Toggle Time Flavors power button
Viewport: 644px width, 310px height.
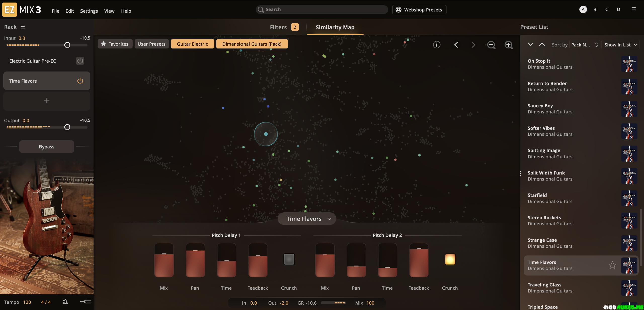[x=80, y=81]
